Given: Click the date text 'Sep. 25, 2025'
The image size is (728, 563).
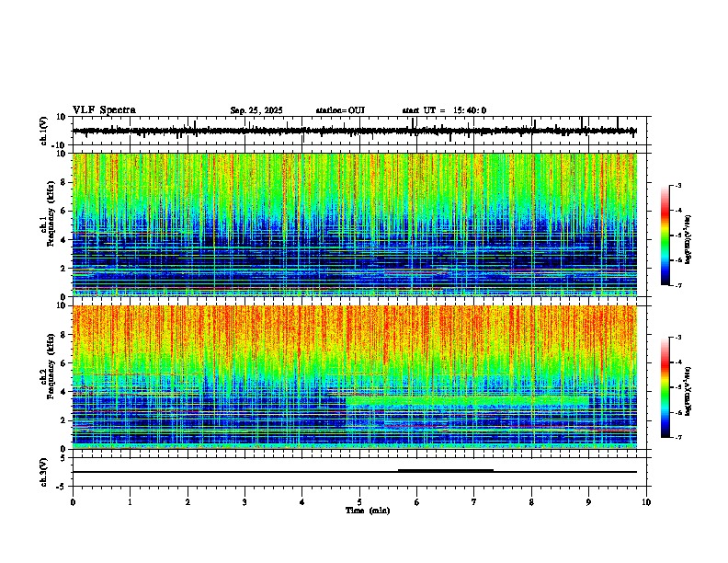Looking at the screenshot, I should 256,110.
